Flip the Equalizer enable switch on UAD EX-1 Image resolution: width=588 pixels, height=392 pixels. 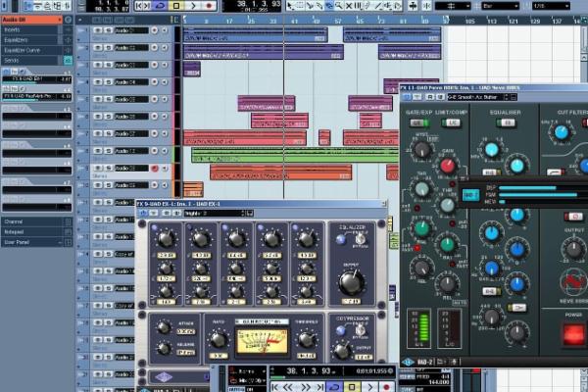click(x=361, y=238)
